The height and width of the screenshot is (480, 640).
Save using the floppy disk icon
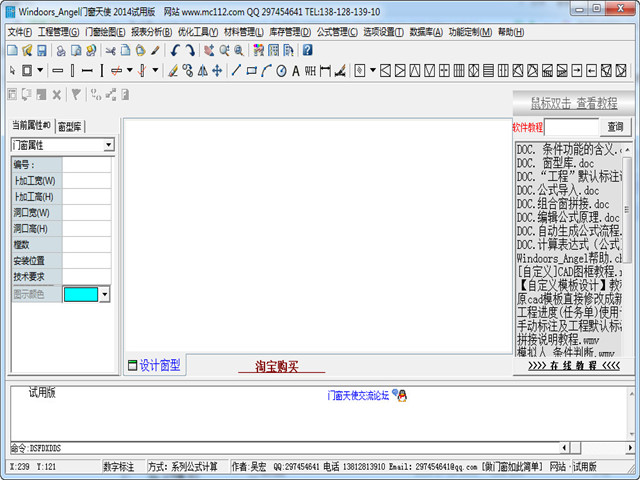(x=42, y=50)
